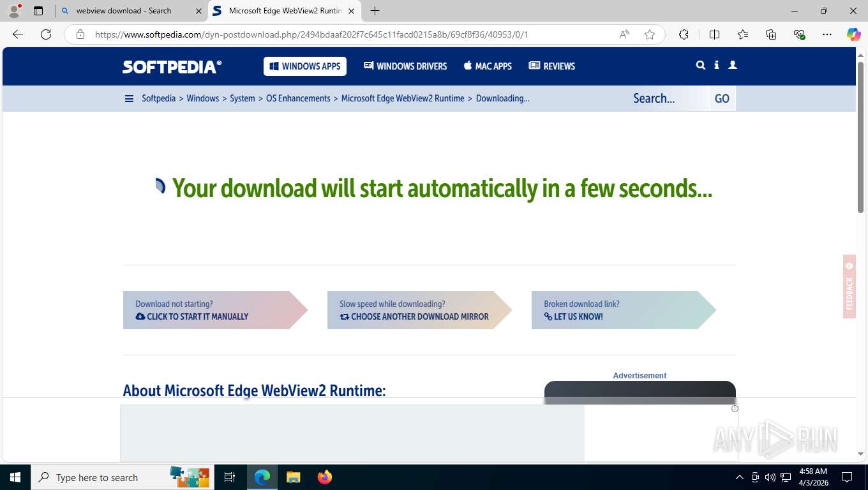Open the Settings and more ellipsis menu
This screenshot has height=490, width=868.
pyautogui.click(x=827, y=34)
